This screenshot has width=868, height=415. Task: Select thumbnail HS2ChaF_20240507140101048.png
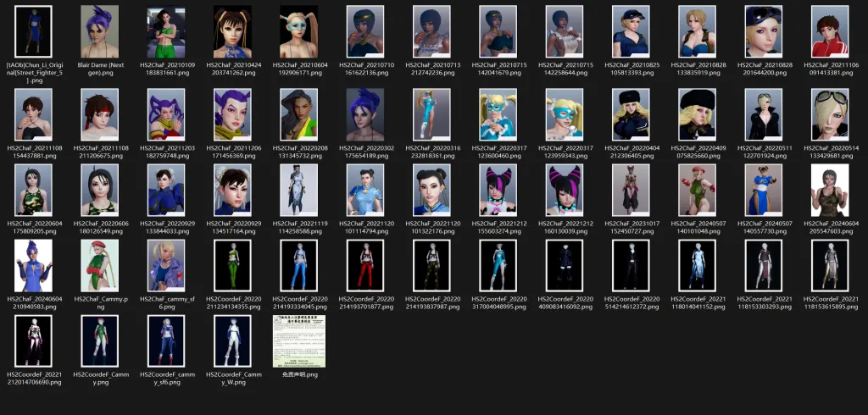pos(698,190)
